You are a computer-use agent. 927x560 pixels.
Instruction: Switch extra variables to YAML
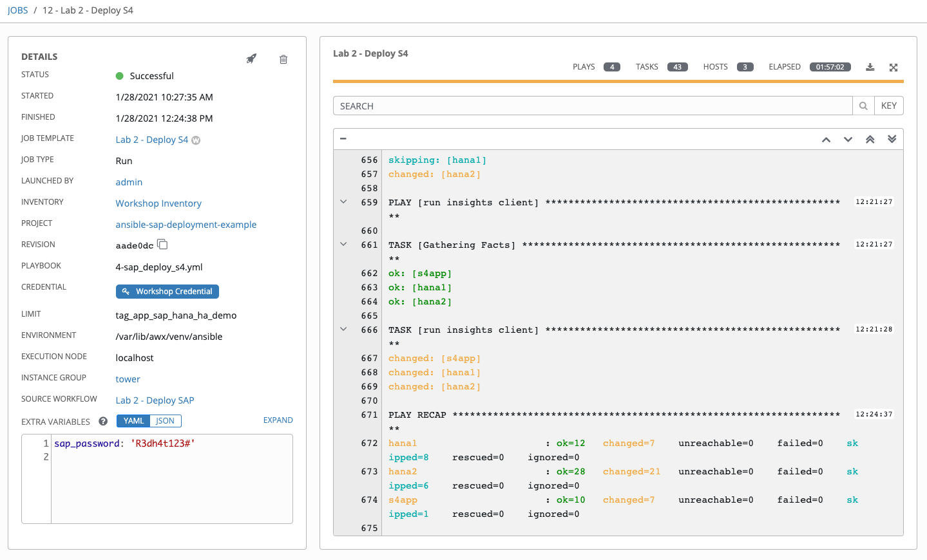[133, 421]
